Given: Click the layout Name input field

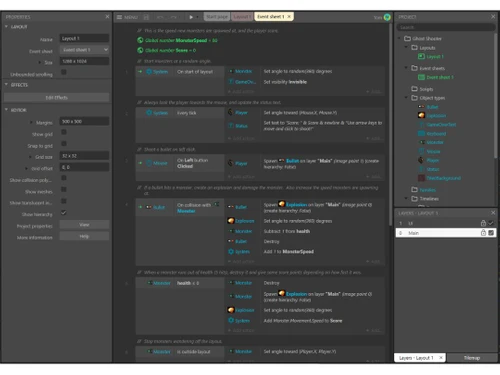Looking at the screenshot, I should click(84, 38).
